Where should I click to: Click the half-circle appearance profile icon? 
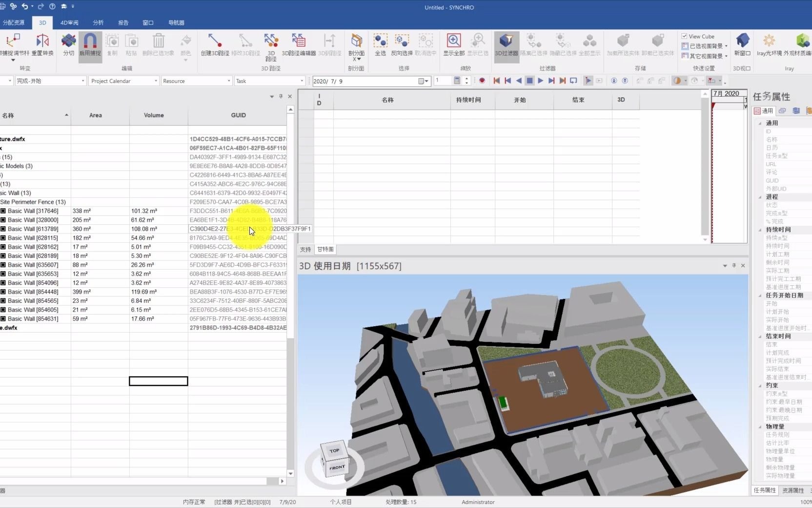click(x=677, y=81)
